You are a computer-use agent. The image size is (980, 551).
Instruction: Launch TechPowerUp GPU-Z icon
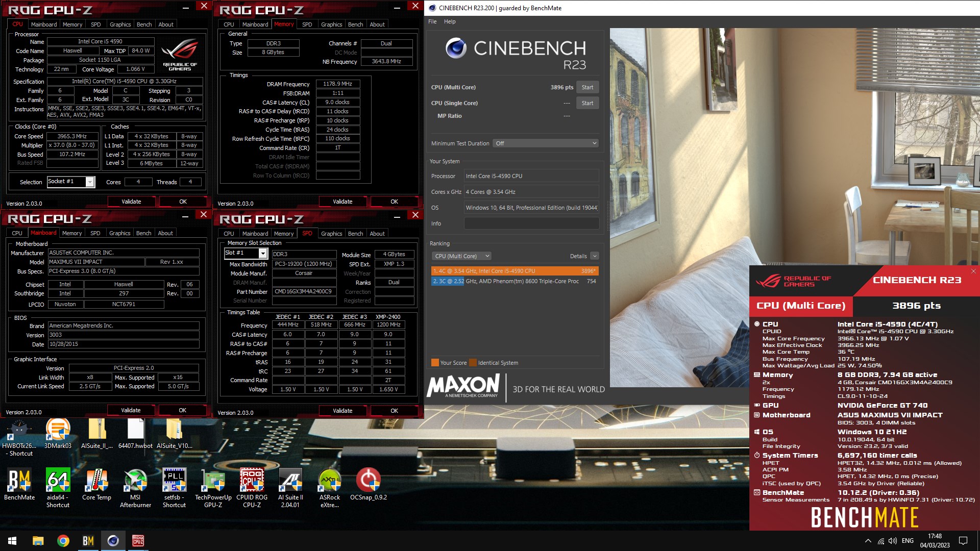click(213, 487)
